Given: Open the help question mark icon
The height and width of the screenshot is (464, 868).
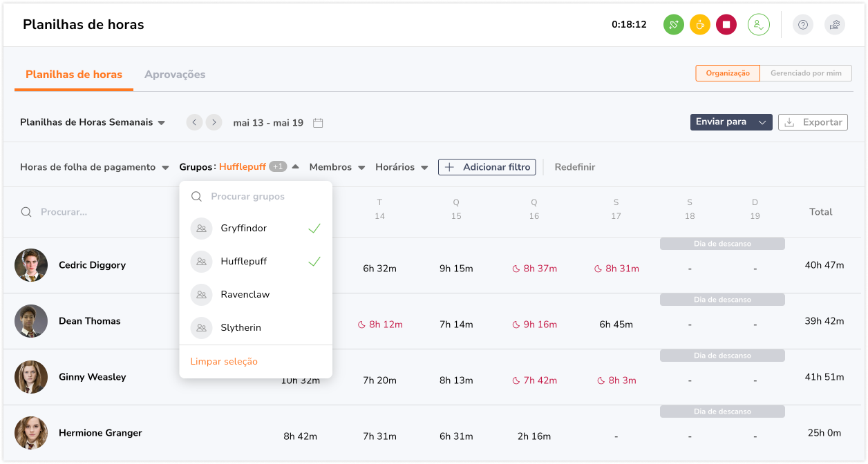Looking at the screenshot, I should tap(802, 25).
